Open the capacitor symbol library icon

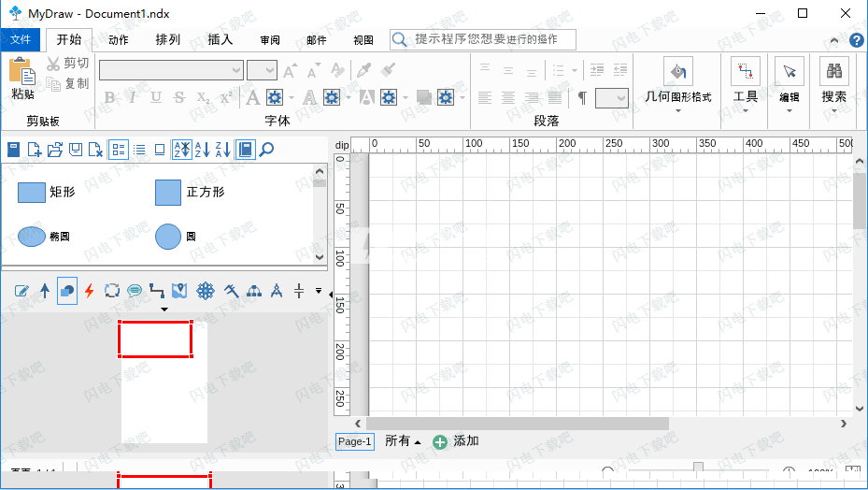click(x=299, y=291)
